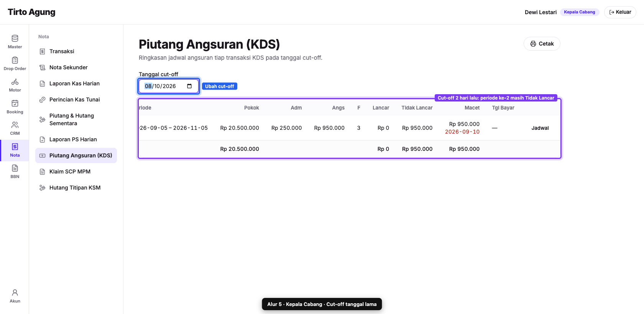Click the Tirto Agung logo text
The width and height of the screenshot is (644, 314).
point(31,12)
